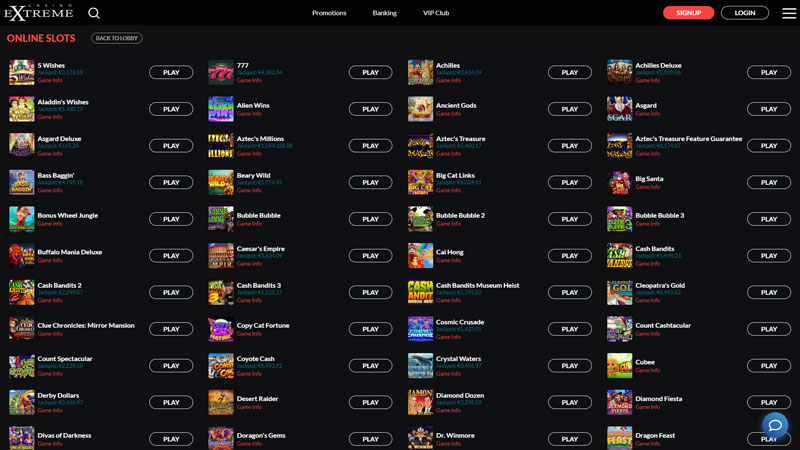Play Clue Chronicles: Mirror Mansion
Viewport: 800px width, 450px height.
171,329
